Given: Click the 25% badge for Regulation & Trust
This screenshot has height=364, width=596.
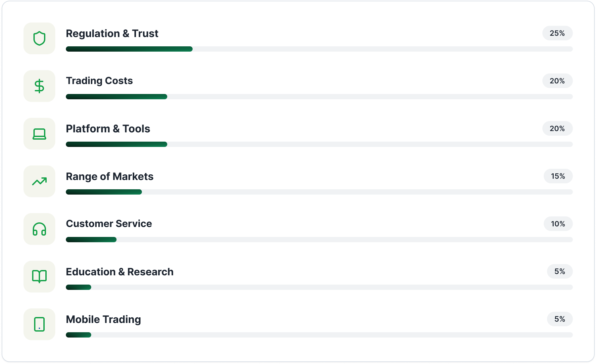Looking at the screenshot, I should coord(557,33).
